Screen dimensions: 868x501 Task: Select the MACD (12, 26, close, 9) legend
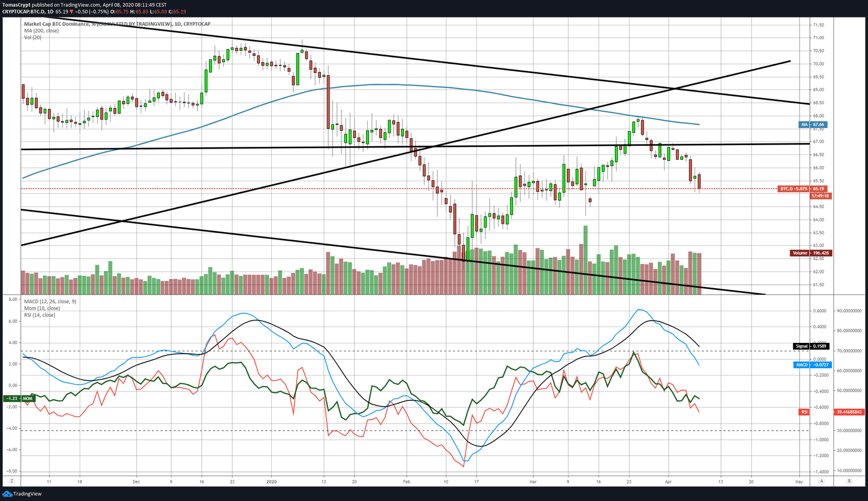click(50, 302)
